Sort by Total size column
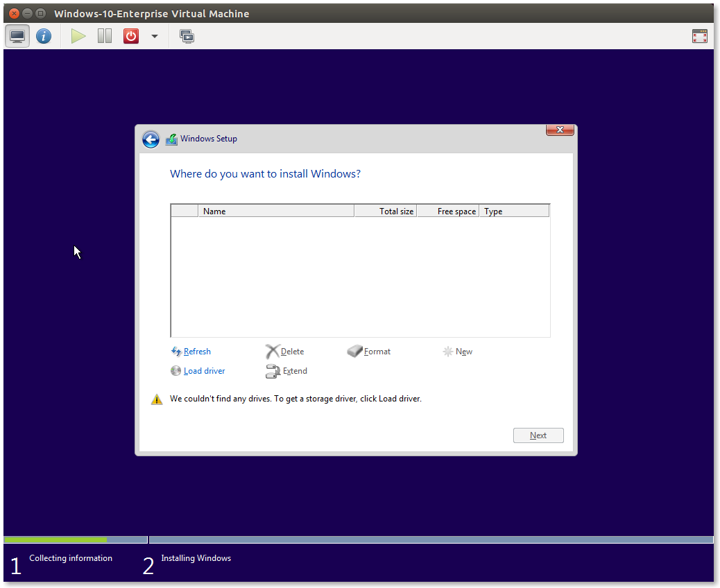The width and height of the screenshot is (720, 588). 386,211
